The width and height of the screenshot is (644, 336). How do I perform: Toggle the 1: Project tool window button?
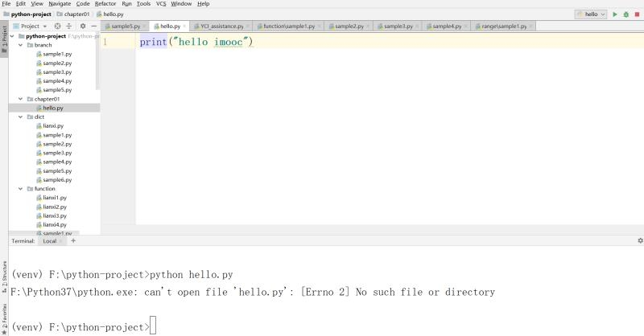tap(4, 39)
